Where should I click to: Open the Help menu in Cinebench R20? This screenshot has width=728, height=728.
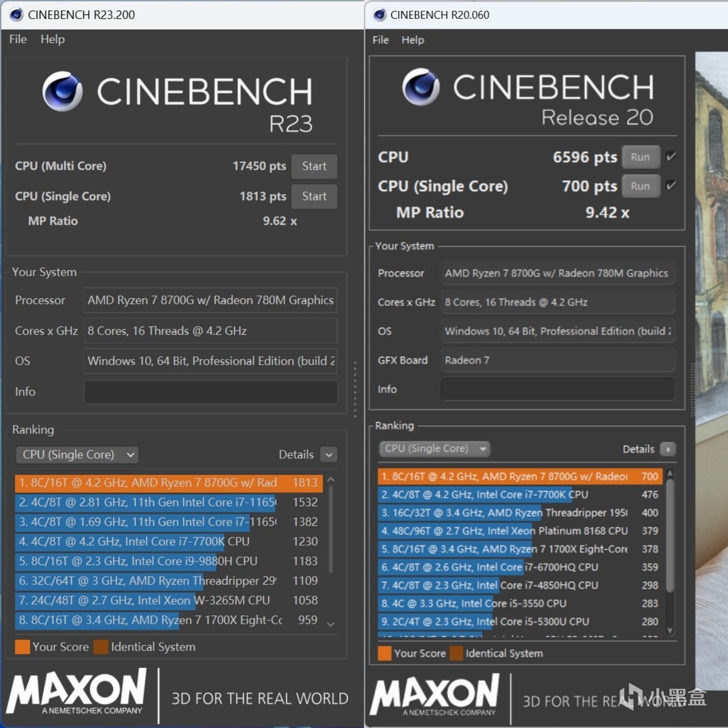click(x=413, y=39)
